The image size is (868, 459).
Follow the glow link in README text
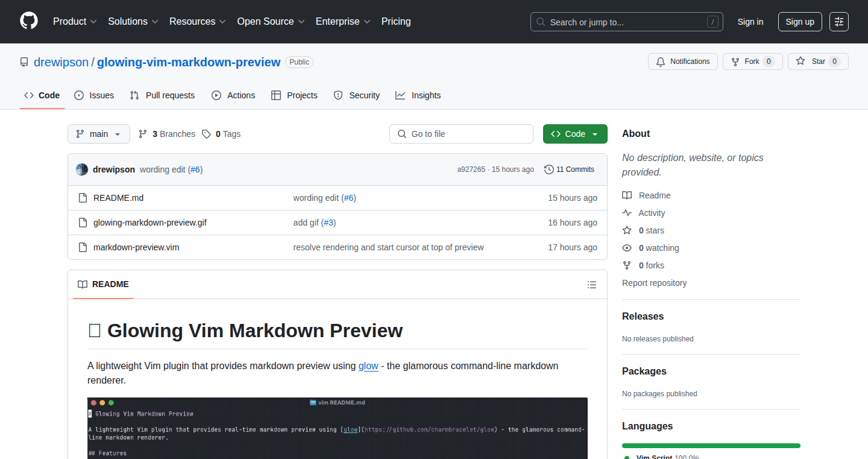[x=368, y=366]
